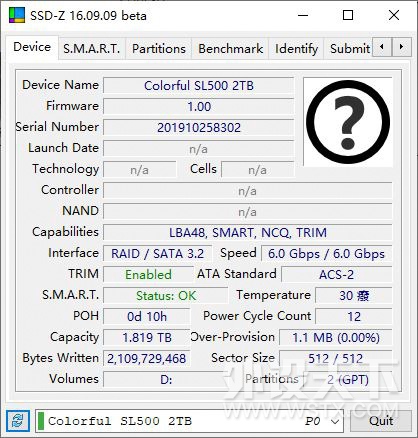Screen dimensions: 418x438
Task: Select the Device tab
Action: 32,47
